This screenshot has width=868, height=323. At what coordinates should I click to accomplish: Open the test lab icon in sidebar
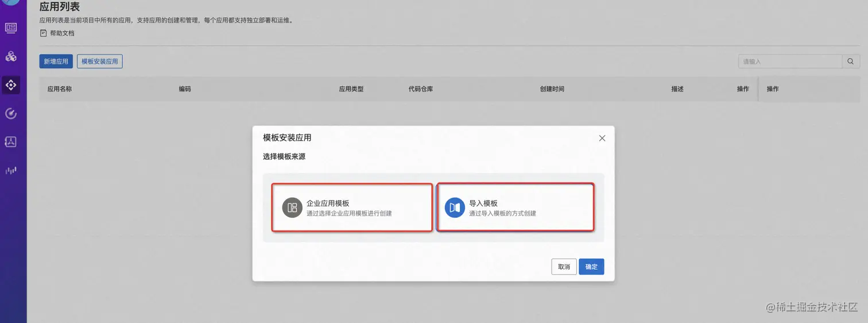[x=11, y=141]
